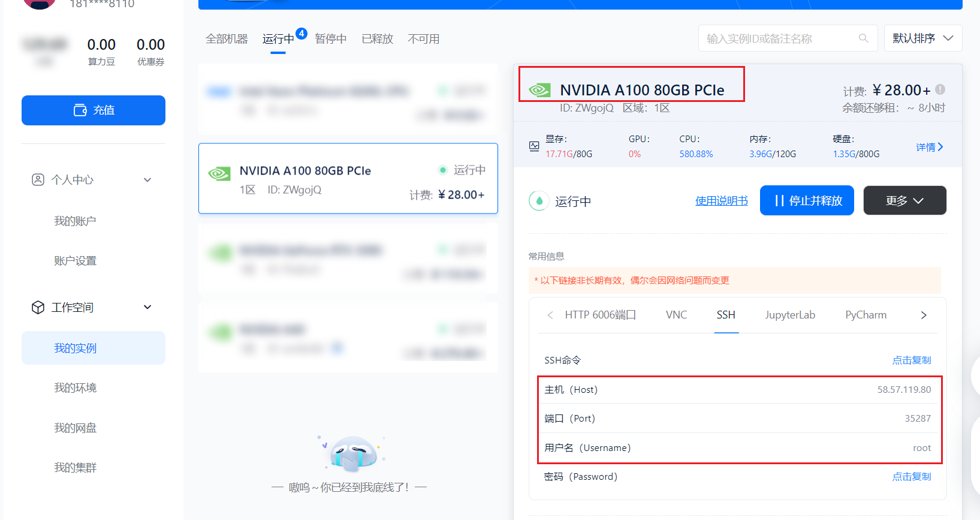Switch to the 已释放 tab

(x=378, y=39)
